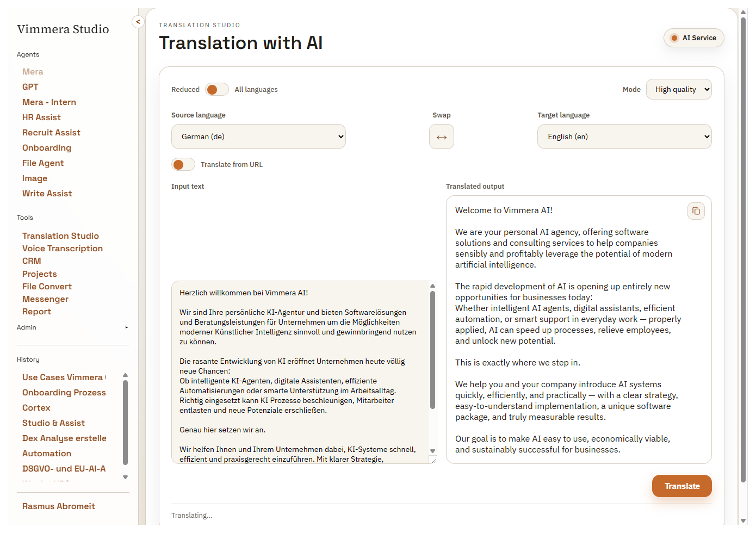Swap source and target languages
The width and height of the screenshot is (756, 533).
click(x=441, y=137)
